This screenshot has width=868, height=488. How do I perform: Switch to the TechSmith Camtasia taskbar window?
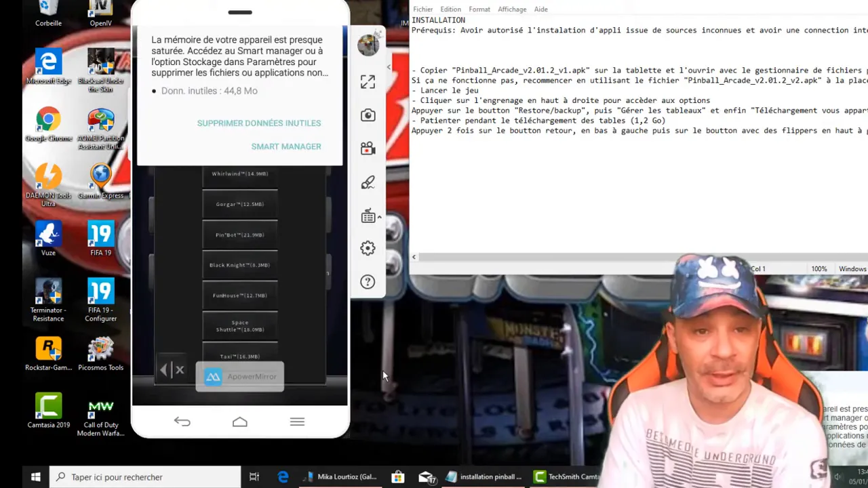566,477
